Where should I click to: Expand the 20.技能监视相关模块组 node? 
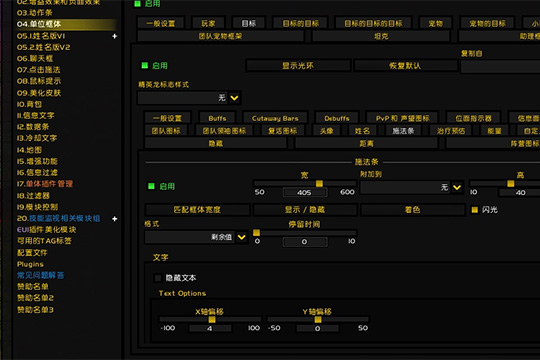click(114, 219)
